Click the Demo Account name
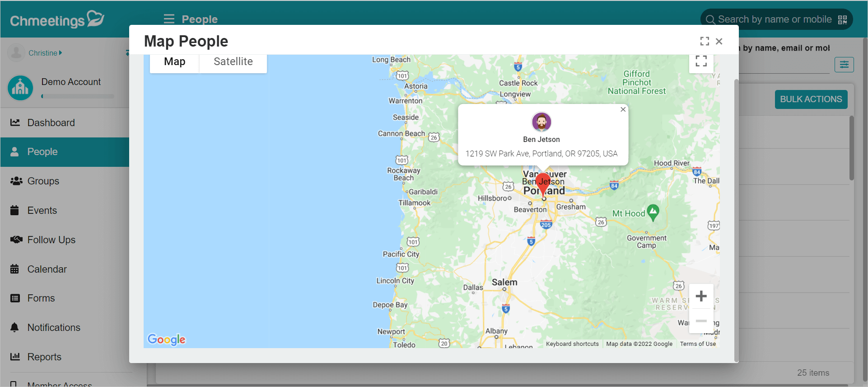This screenshot has width=868, height=387. (x=71, y=82)
